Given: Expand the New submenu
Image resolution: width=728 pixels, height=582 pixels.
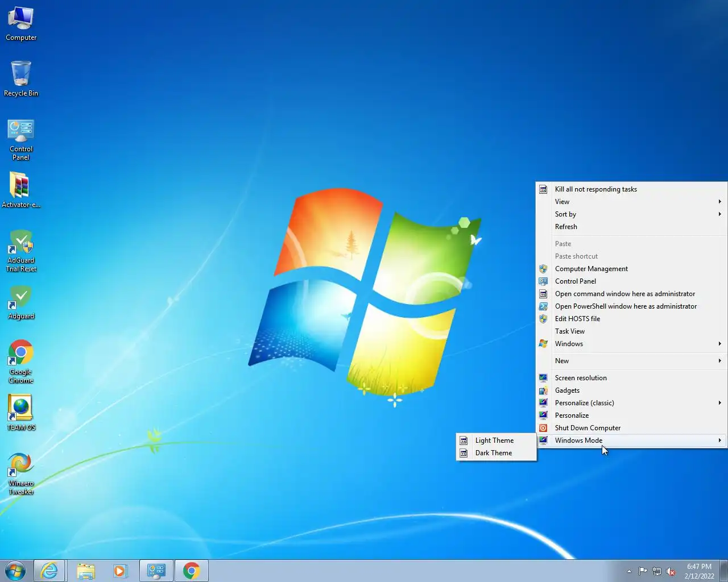Looking at the screenshot, I should (x=631, y=361).
